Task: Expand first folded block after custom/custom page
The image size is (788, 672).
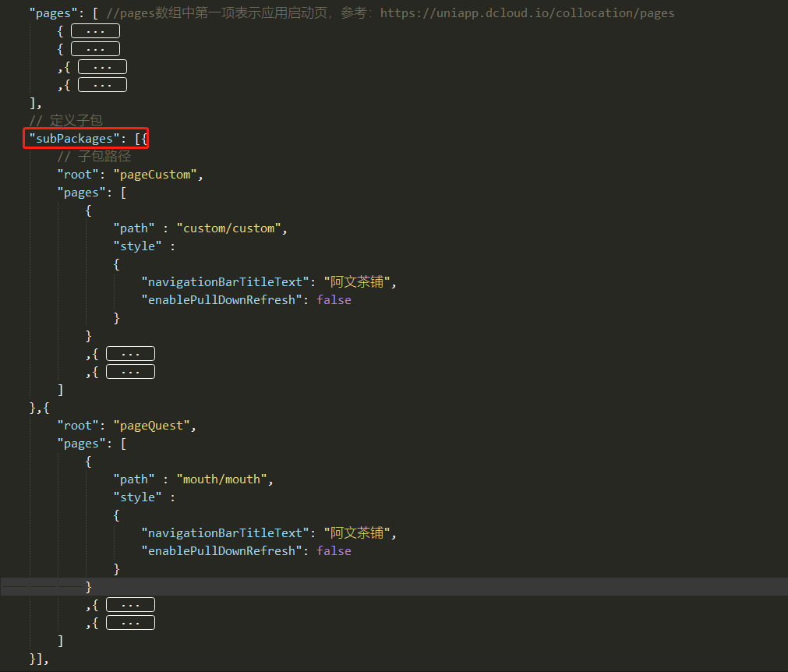Action: pos(131,354)
